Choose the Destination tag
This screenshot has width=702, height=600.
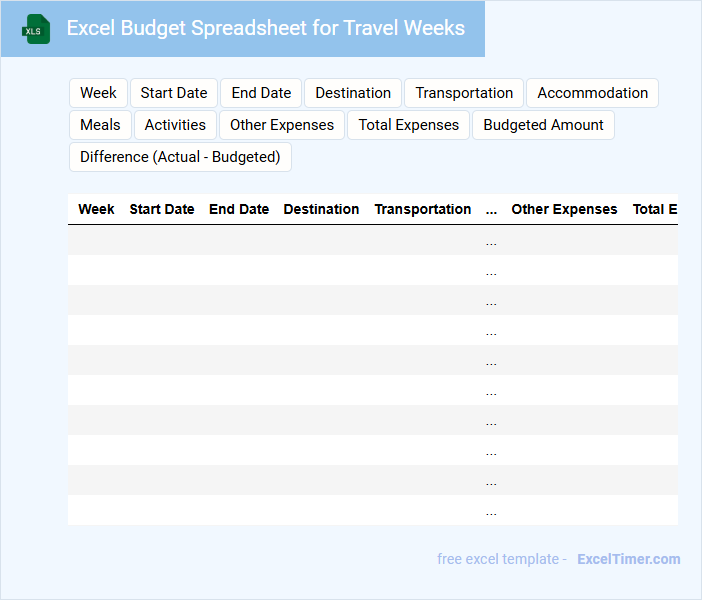(x=353, y=93)
